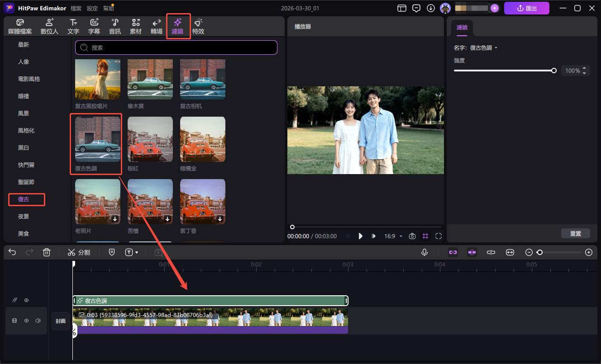The width and height of the screenshot is (601, 364).
Task: Switch to the 轉場 transitions tab
Action: pyautogui.click(x=157, y=26)
